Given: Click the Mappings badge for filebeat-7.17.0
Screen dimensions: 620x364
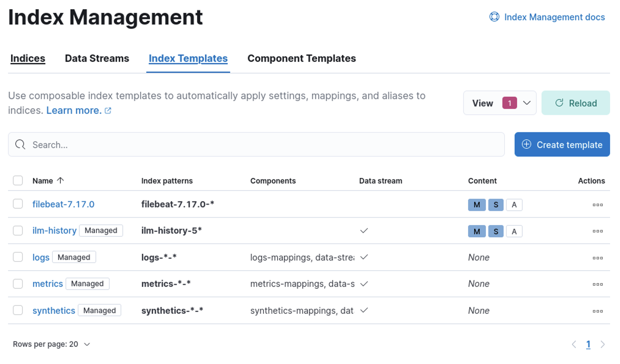Looking at the screenshot, I should tap(476, 205).
